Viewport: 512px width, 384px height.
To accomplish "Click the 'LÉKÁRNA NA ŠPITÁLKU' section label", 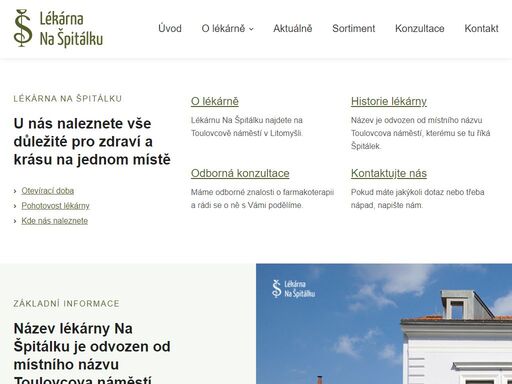I will pyautogui.click(x=68, y=99).
